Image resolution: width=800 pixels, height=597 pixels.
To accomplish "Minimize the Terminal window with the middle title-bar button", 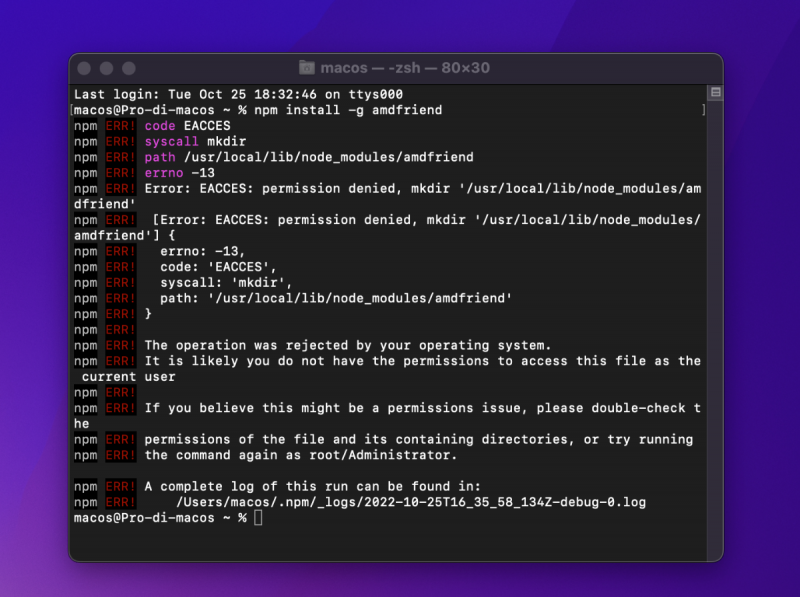I will pyautogui.click(x=107, y=68).
